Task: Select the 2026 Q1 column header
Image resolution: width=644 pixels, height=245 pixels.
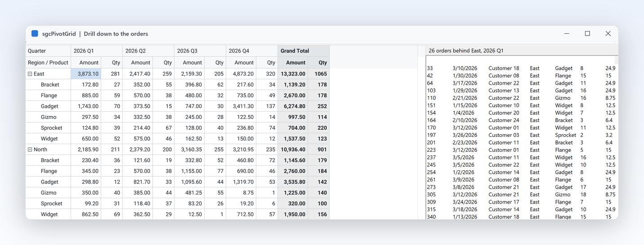Action: point(97,51)
